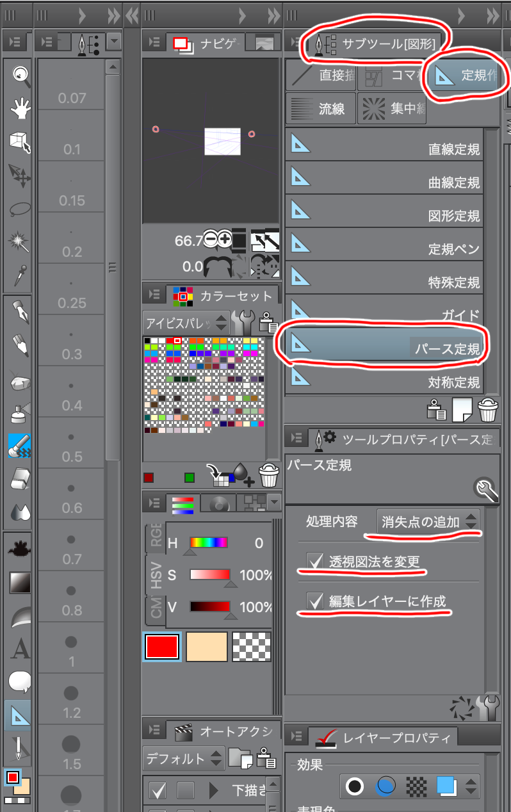Toggle 透視図法を変更 checkbox
The image size is (511, 812).
point(315,561)
